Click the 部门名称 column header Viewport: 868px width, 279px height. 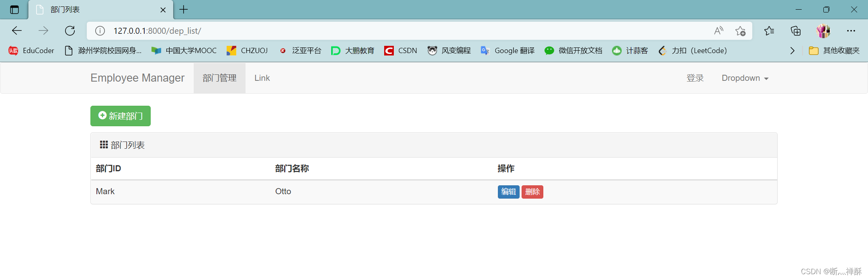[292, 168]
